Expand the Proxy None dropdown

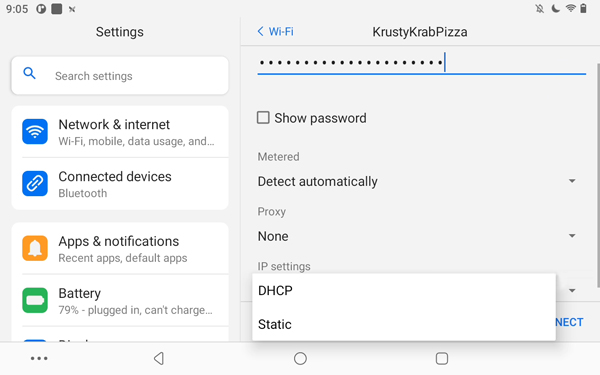point(417,236)
